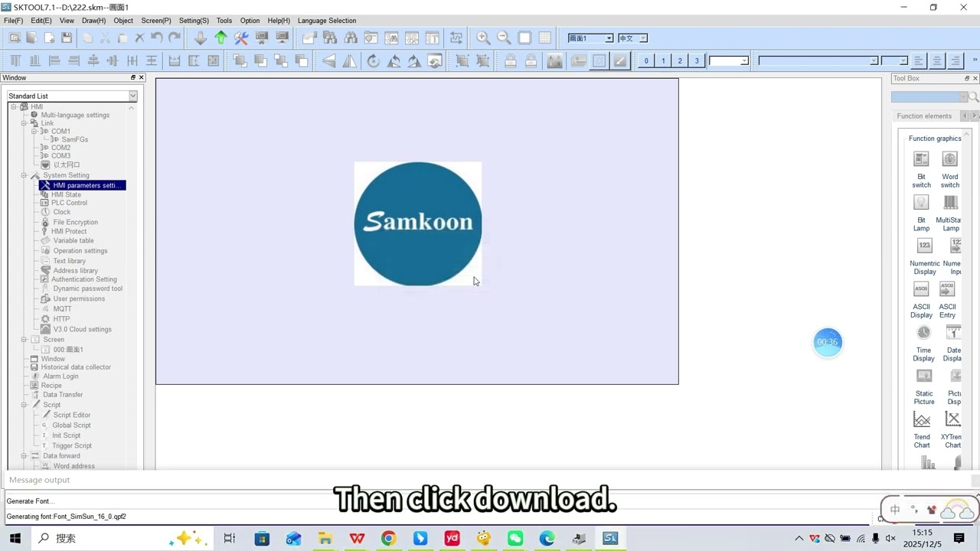Collapse the Script tree node
The height and width of the screenshot is (551, 980).
click(x=24, y=405)
